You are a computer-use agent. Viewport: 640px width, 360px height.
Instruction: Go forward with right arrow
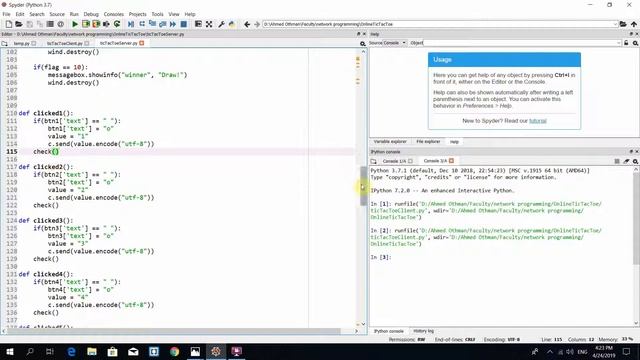pyautogui.click(x=257, y=24)
